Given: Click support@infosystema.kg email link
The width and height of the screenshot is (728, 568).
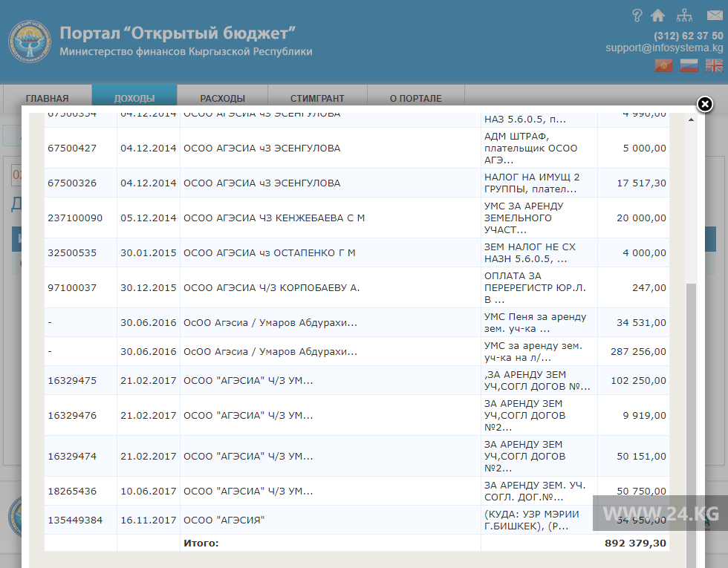Looking at the screenshot, I should pos(663,48).
